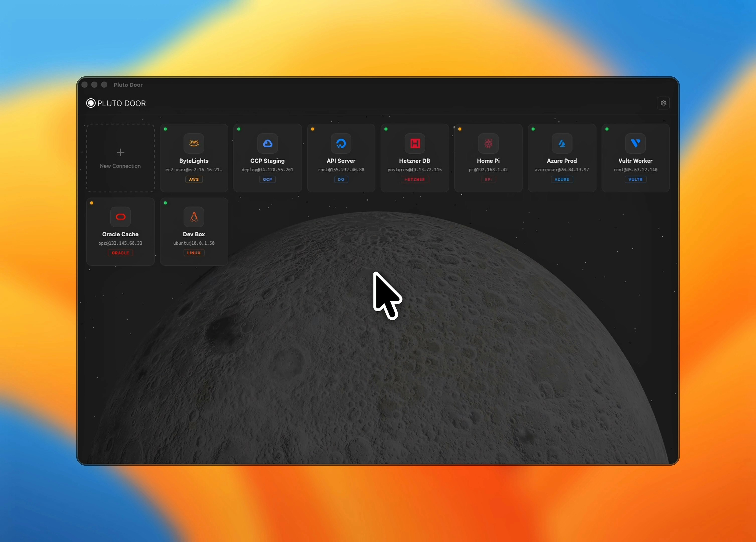Click the HETZNER badge on Hetzner DB
Viewport: 756px width, 542px height.
(415, 179)
